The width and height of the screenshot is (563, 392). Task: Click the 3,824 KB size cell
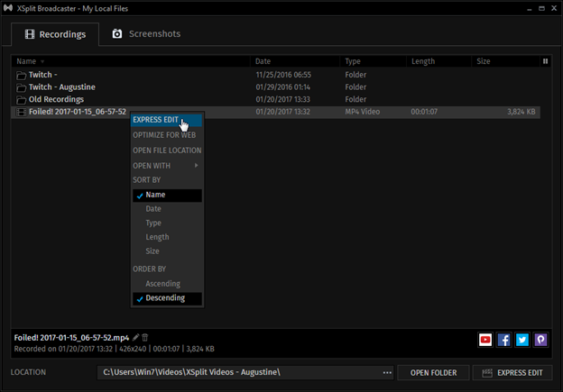(521, 112)
